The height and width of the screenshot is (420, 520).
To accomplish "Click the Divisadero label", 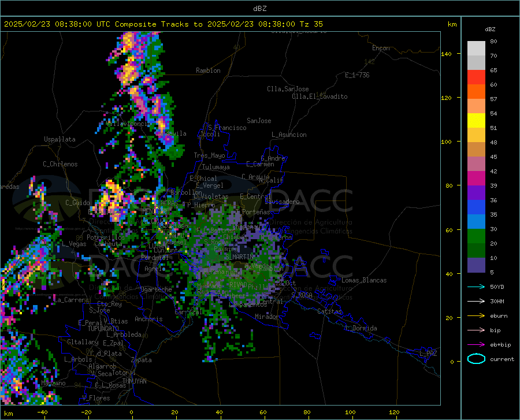I will pos(282,202).
